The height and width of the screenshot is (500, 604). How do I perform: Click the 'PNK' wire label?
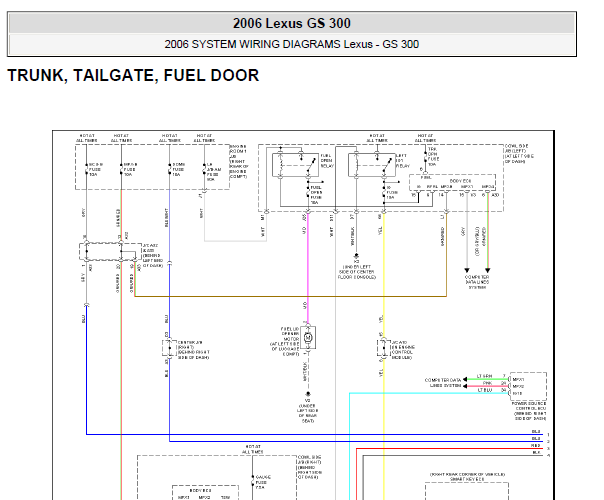coord(487,383)
